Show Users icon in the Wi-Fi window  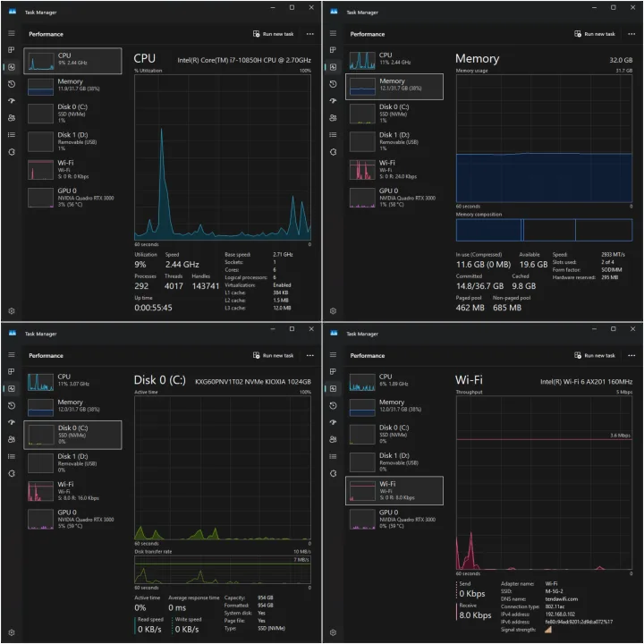click(333, 439)
